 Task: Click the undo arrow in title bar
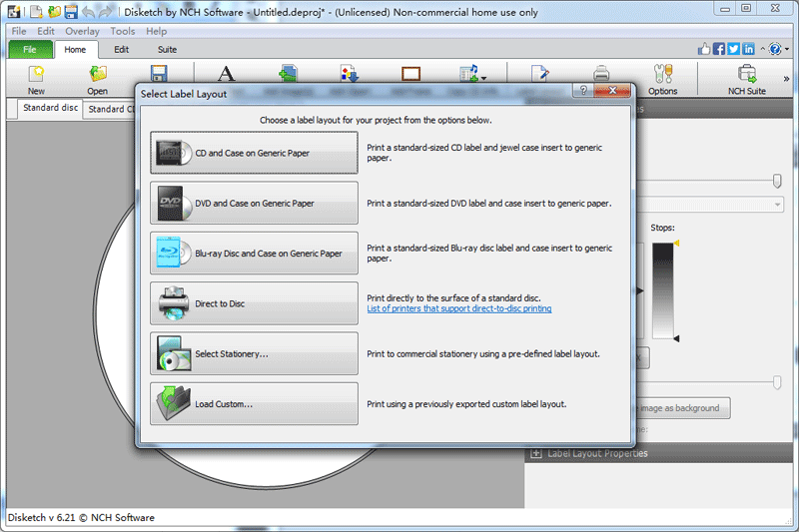click(88, 12)
